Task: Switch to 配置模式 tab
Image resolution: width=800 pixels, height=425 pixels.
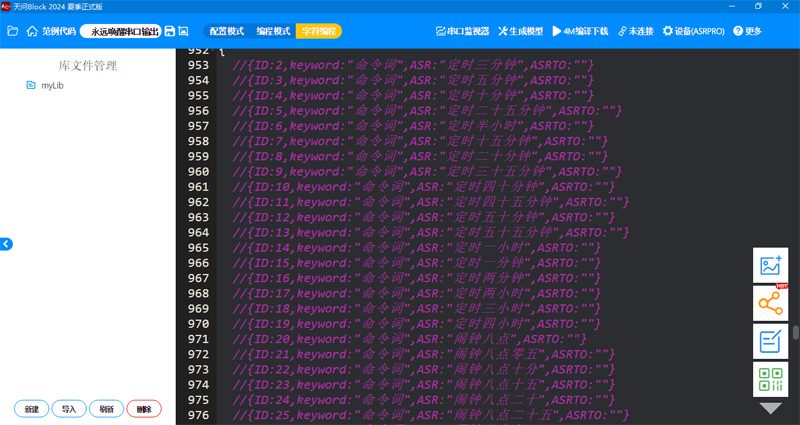Action: (227, 31)
